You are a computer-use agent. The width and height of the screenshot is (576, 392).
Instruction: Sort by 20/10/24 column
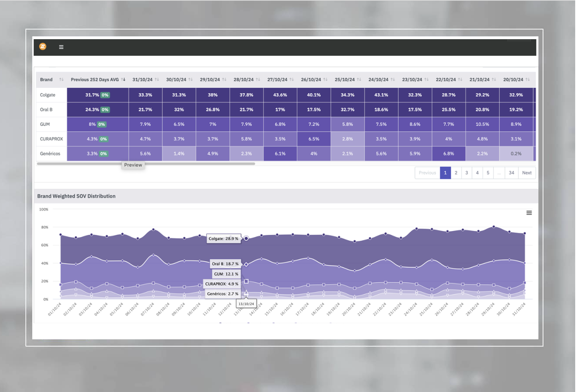coord(527,80)
